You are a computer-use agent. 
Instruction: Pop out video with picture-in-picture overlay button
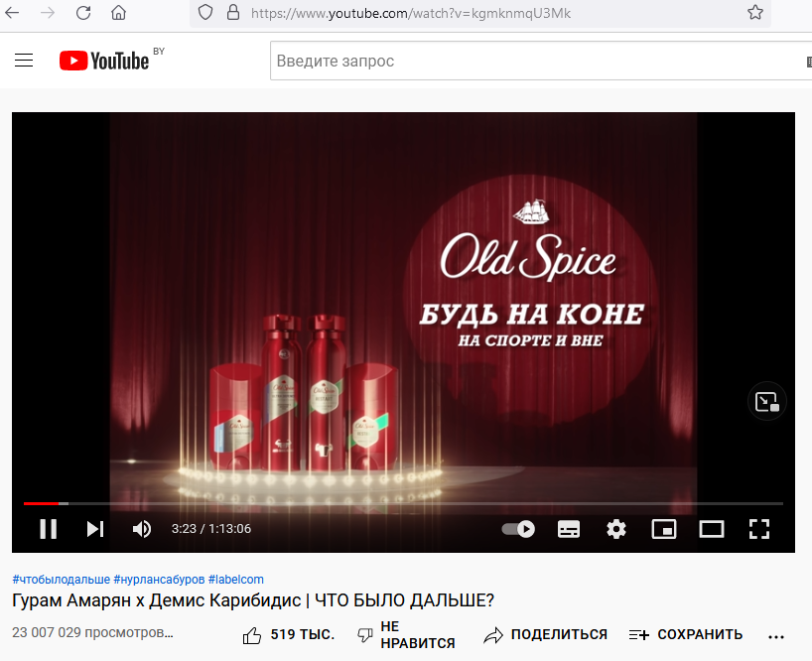[x=767, y=402]
